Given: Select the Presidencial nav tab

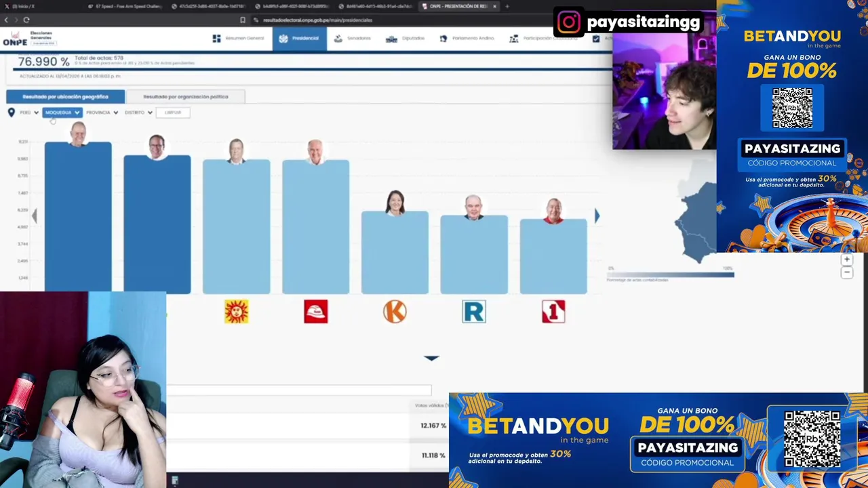Looking at the screenshot, I should [299, 39].
